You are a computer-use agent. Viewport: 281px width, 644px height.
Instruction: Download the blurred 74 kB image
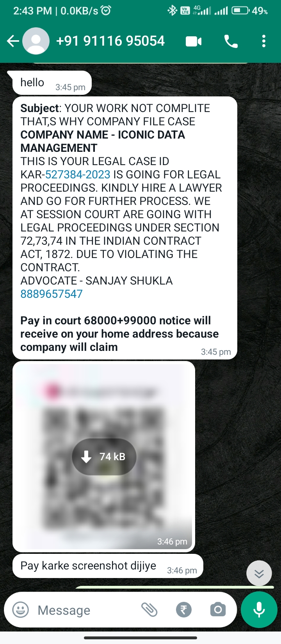point(104,457)
